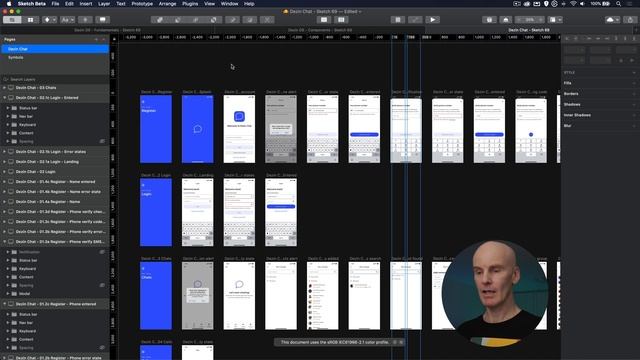Click the Ungroup toolbar icon
This screenshot has width=640, height=360.
click(341, 20)
